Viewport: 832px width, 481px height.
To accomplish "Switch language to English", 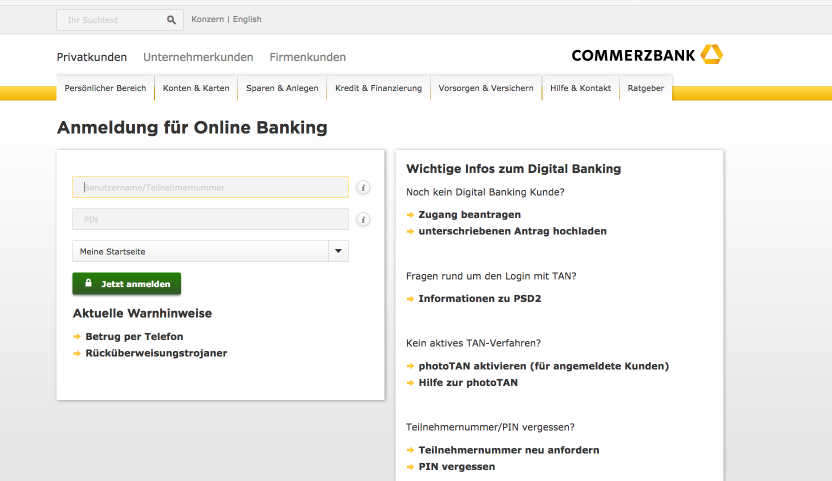I will coord(247,19).
